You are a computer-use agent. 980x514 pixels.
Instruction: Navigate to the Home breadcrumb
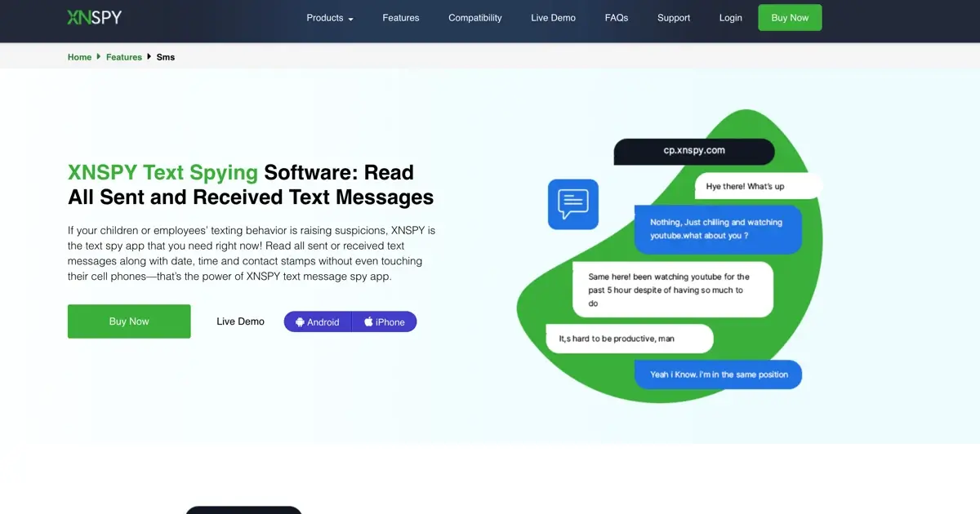[79, 57]
